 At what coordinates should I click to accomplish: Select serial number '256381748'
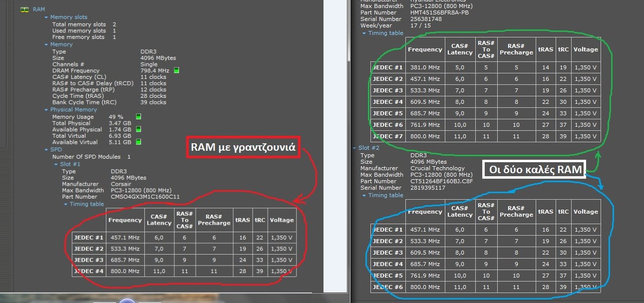[426, 19]
